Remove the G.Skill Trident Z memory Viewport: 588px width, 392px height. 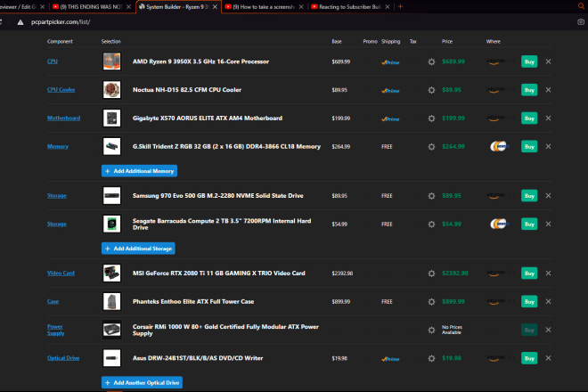[548, 146]
